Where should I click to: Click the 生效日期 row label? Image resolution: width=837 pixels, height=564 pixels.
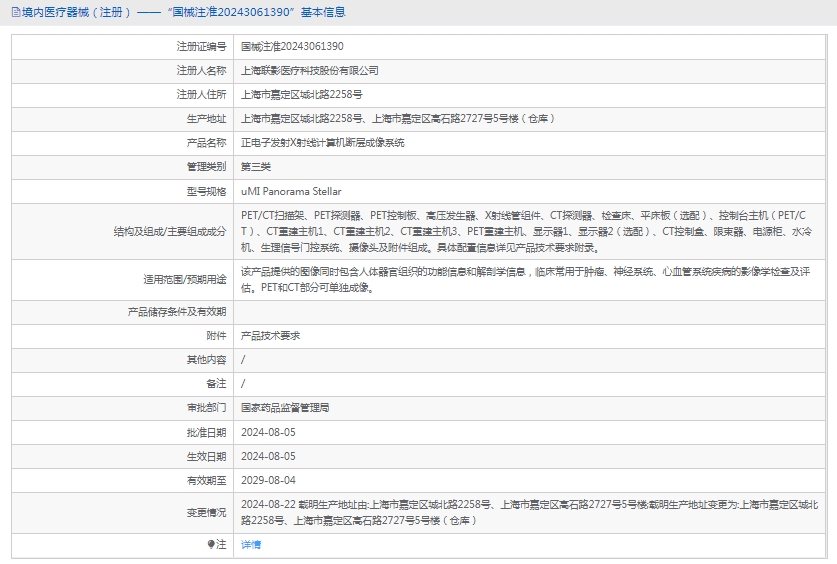[x=207, y=456]
